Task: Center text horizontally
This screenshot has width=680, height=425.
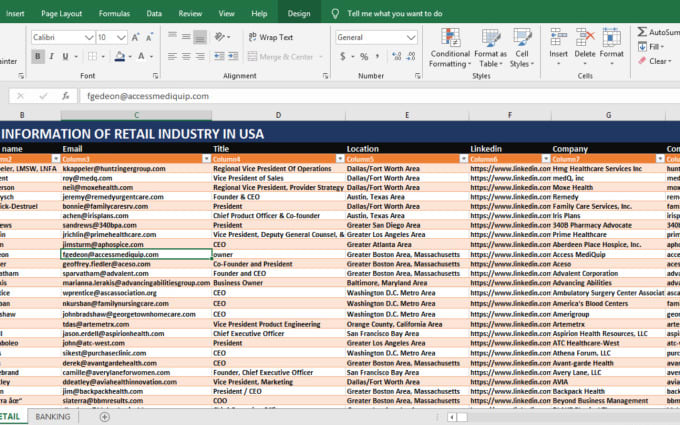Action: coord(186,56)
